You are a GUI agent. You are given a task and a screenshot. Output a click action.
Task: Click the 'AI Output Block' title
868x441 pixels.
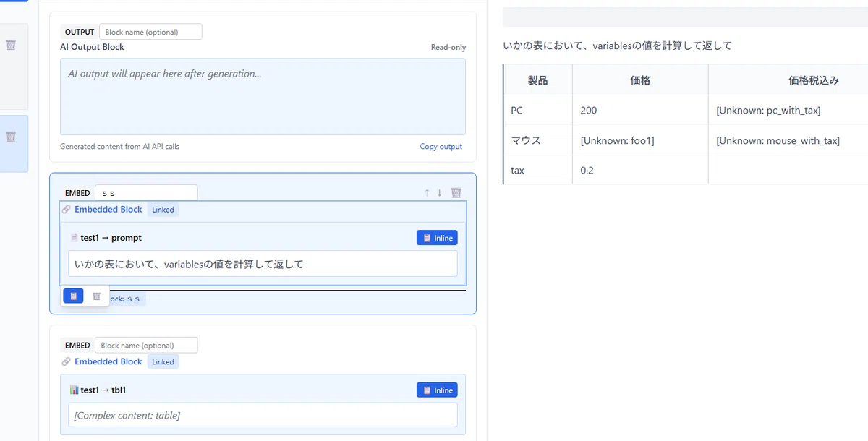[92, 47]
